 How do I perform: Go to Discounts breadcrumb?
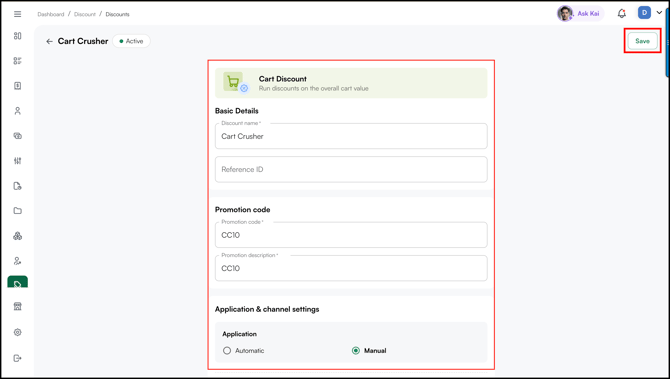[x=118, y=14]
